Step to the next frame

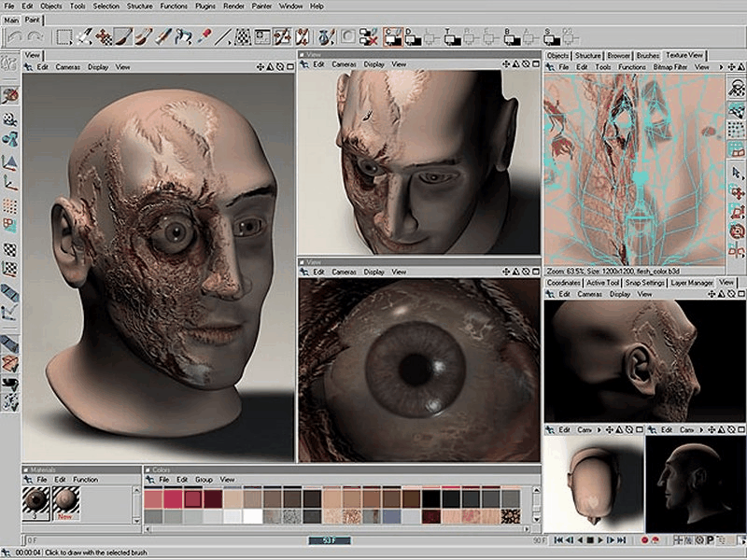pos(611,540)
